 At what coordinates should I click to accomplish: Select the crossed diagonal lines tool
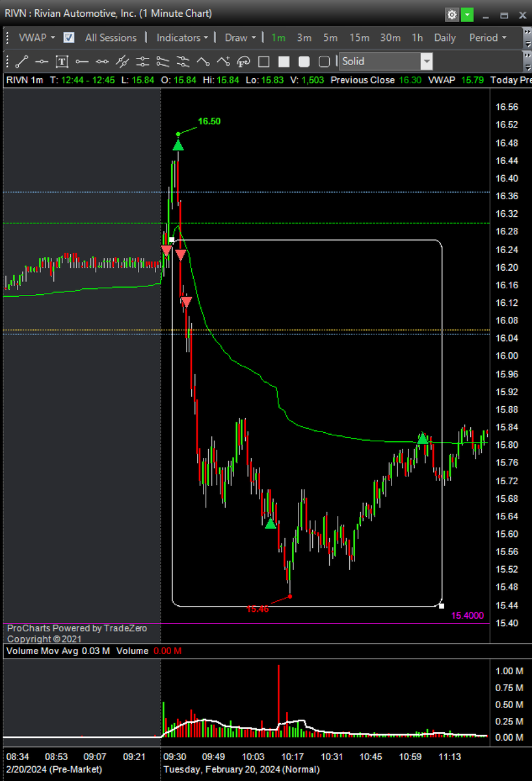pyautogui.click(x=122, y=62)
